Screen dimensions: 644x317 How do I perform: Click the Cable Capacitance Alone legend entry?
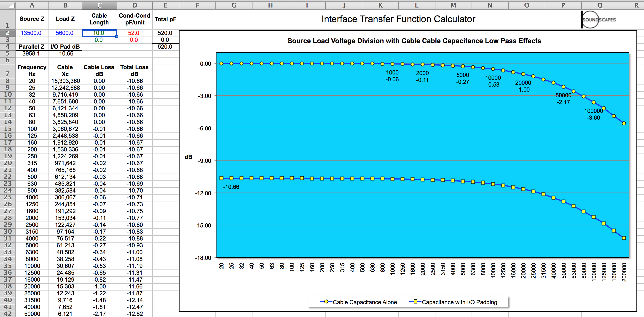(359, 302)
